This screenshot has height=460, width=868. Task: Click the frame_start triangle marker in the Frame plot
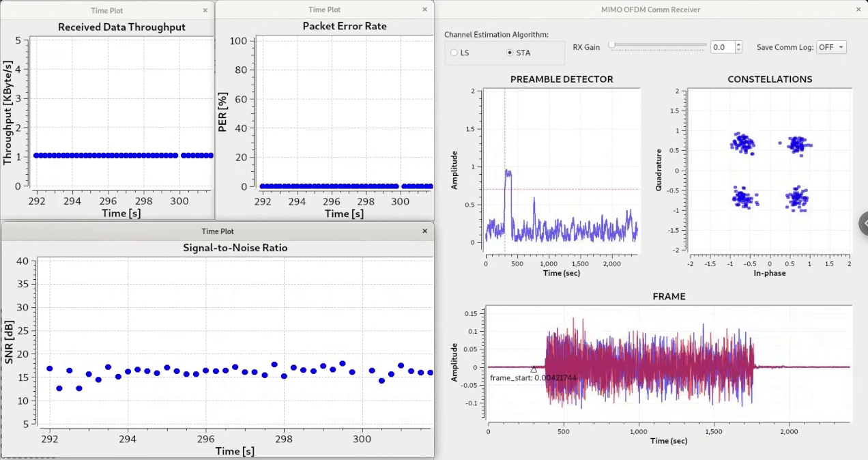pyautogui.click(x=534, y=369)
